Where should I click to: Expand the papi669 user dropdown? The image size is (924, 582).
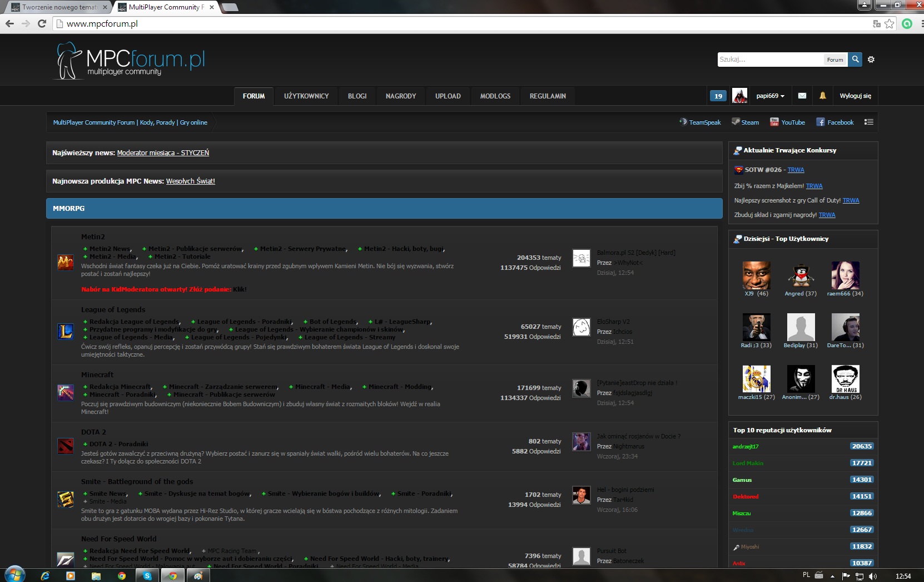771,96
